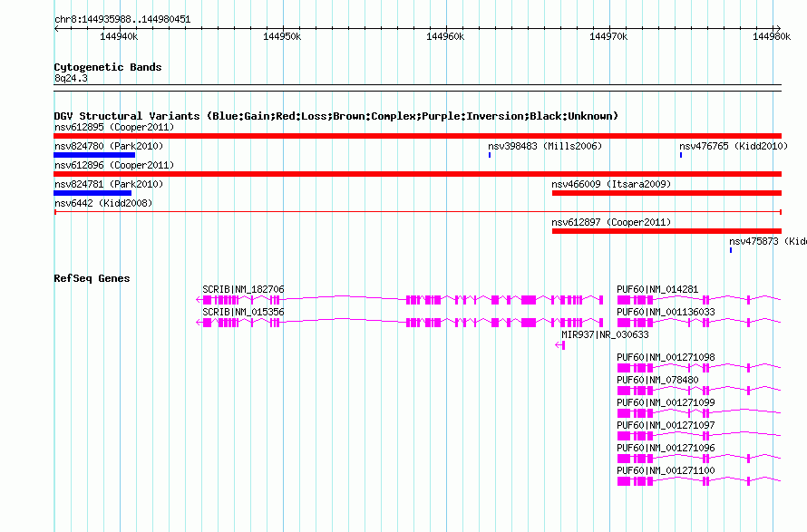Image resolution: width=807 pixels, height=532 pixels.
Task: Select the nsv824781 (Park2010) blue bar
Action: 92,193
